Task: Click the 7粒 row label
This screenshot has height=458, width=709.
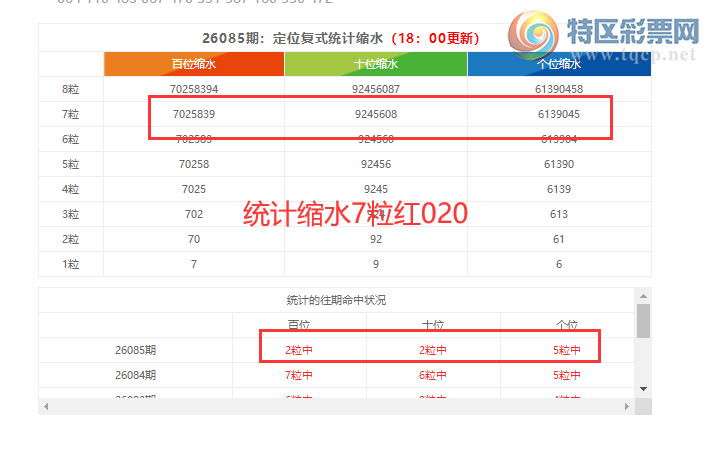Action: 71,114
